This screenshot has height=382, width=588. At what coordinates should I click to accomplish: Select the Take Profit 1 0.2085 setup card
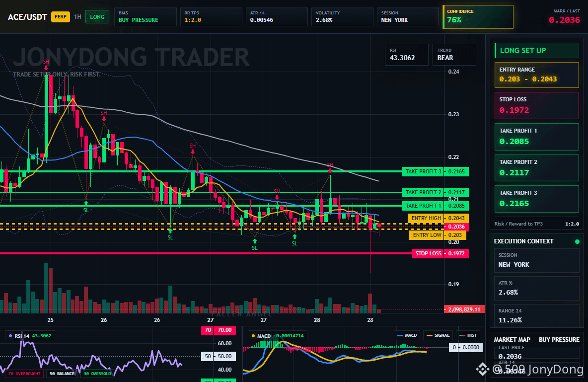point(537,137)
